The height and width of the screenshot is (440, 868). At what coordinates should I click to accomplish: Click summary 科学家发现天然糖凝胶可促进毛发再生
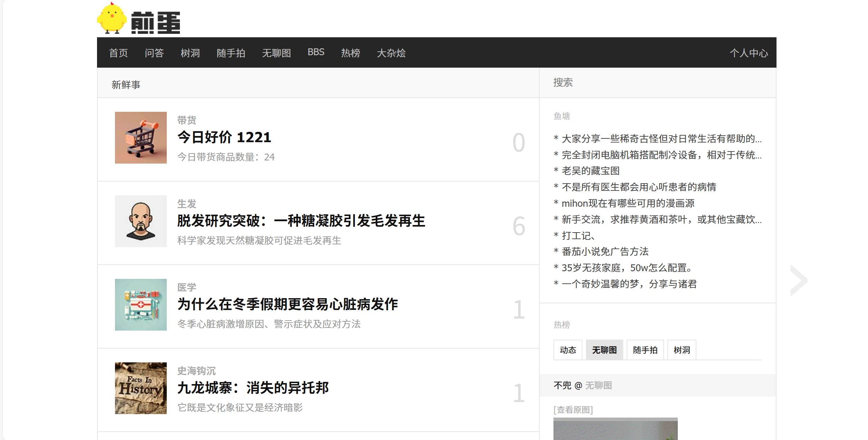(x=259, y=241)
